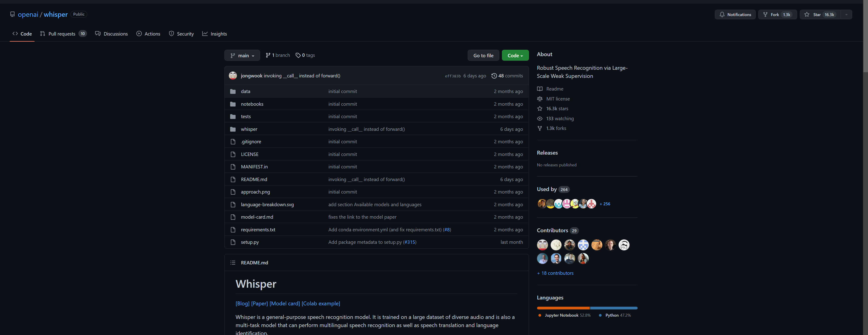This screenshot has height=335, width=868.
Task: Open the Discussions tab
Action: [111, 34]
